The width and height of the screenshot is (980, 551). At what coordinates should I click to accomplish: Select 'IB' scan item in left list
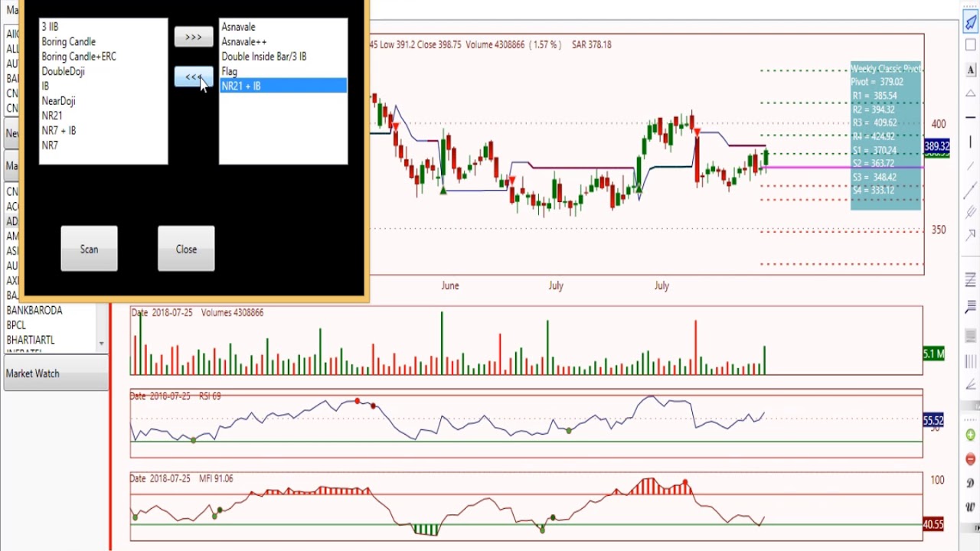[103, 86]
